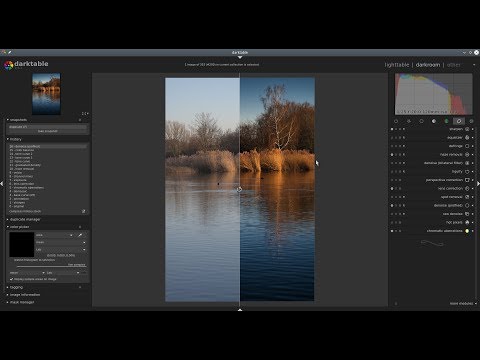Toggle the haze removal module on/off
The height and width of the screenshot is (360, 480).
(392, 154)
